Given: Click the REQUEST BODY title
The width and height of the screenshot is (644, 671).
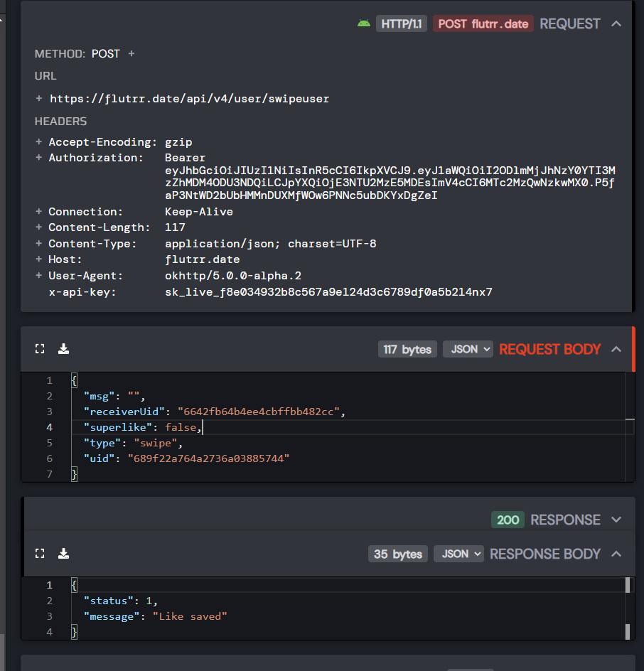Looking at the screenshot, I should coord(550,349).
